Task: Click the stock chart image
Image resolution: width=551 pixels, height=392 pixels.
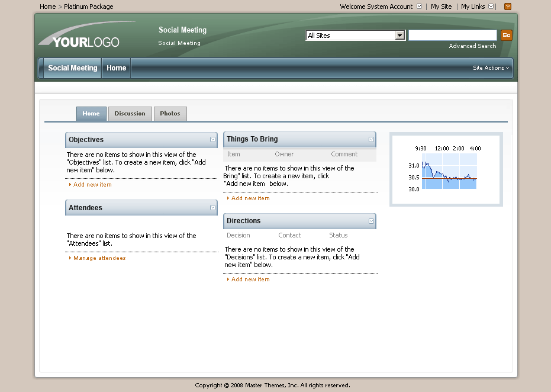Action: [446, 169]
